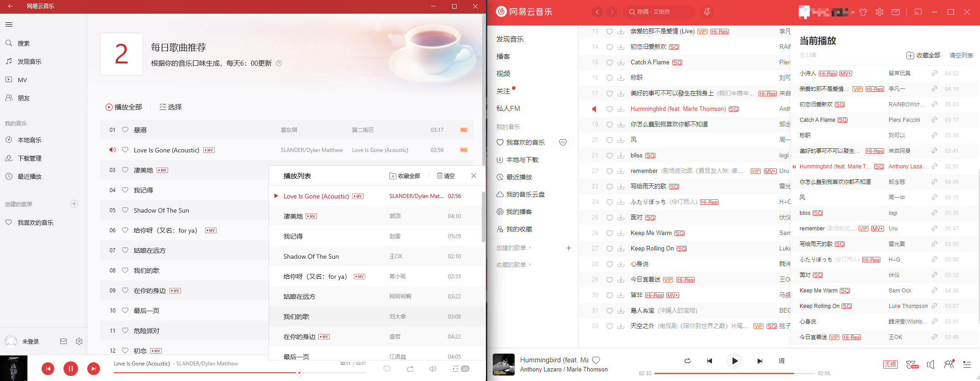
Task: Skip to previous track in left window
Action: pyautogui.click(x=48, y=369)
